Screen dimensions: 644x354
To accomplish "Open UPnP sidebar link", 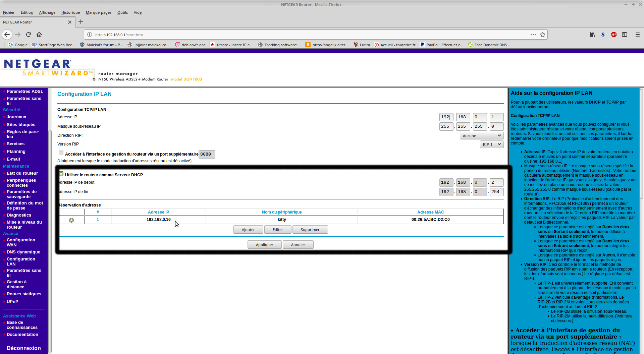I will [x=12, y=301].
